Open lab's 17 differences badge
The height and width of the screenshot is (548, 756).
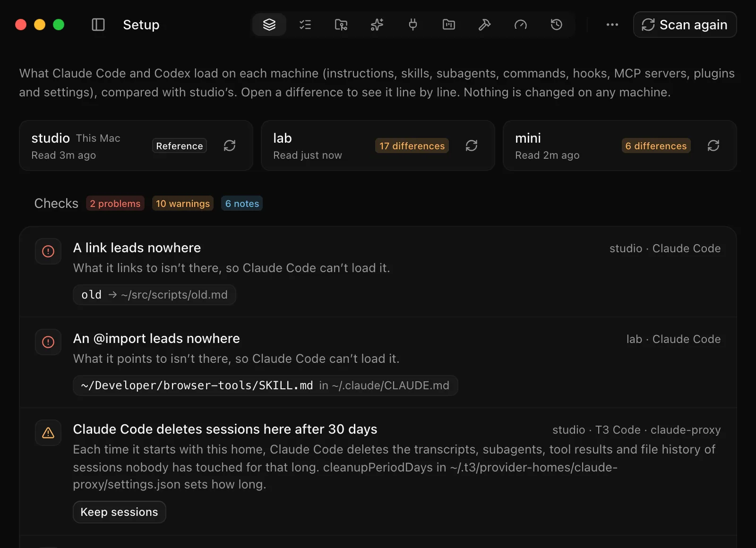coord(412,146)
